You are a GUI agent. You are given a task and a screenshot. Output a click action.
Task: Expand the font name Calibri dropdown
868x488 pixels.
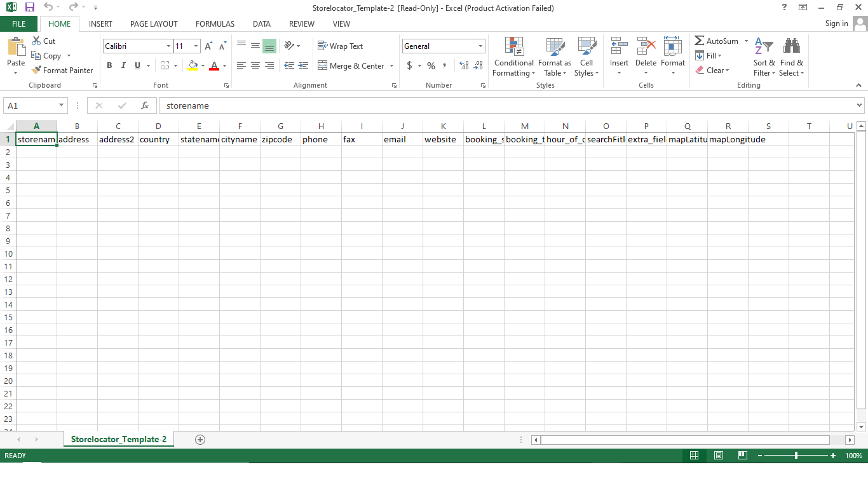pos(168,46)
